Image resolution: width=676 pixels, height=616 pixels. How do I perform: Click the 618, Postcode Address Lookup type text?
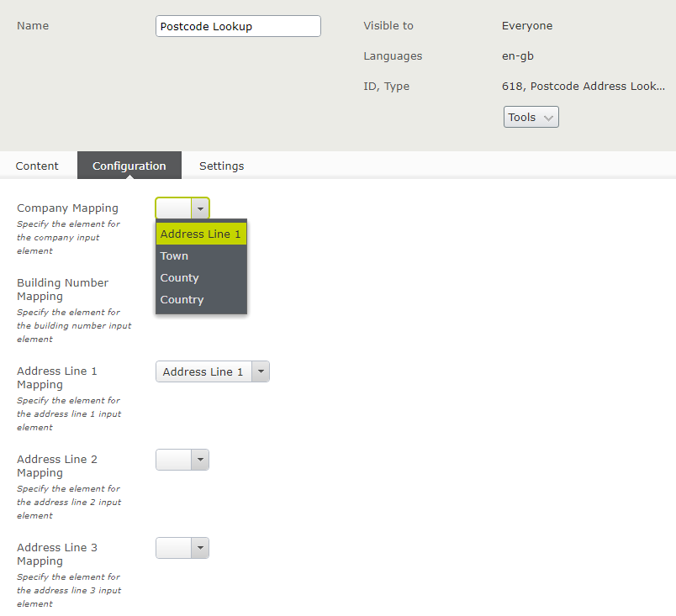pos(583,86)
